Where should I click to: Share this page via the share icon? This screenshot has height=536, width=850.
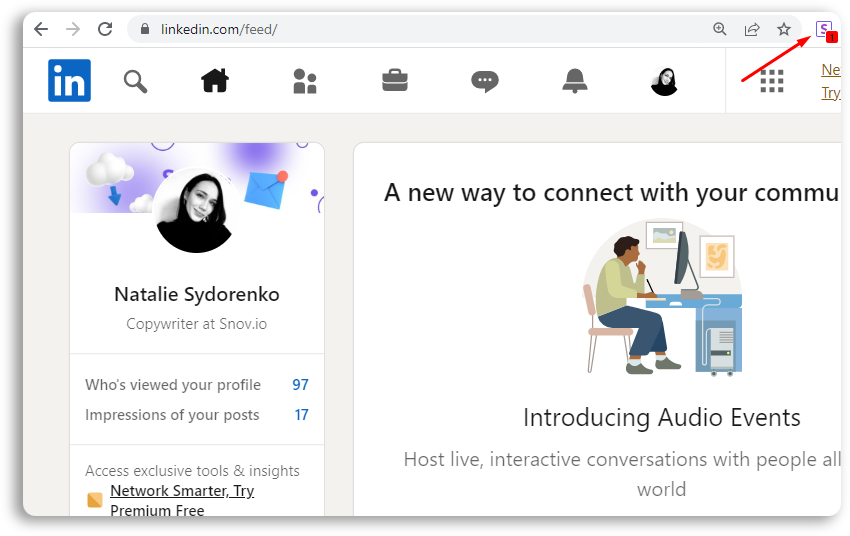point(752,29)
